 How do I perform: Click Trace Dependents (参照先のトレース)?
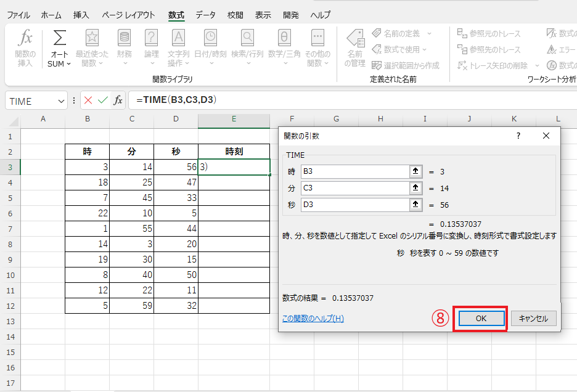coord(489,49)
